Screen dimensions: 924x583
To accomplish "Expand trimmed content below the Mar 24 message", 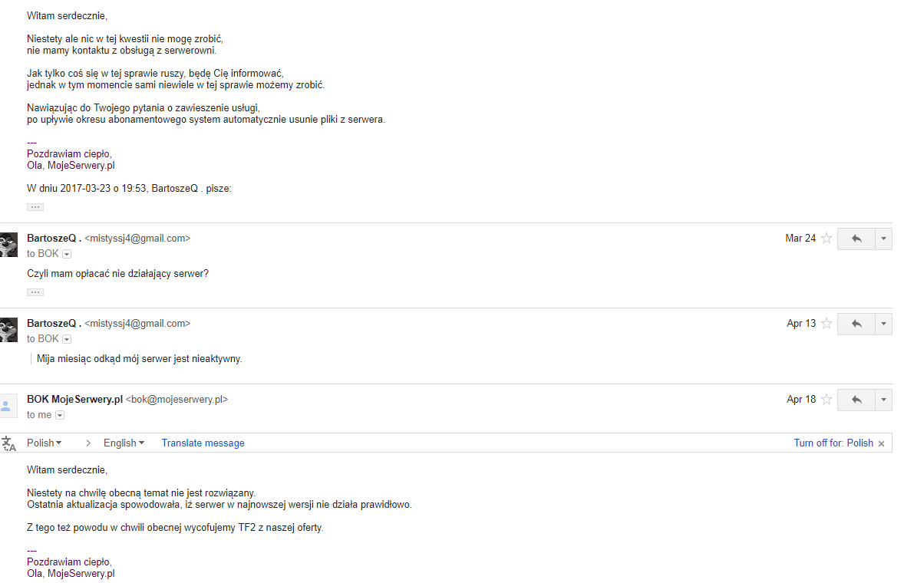I will [x=35, y=292].
